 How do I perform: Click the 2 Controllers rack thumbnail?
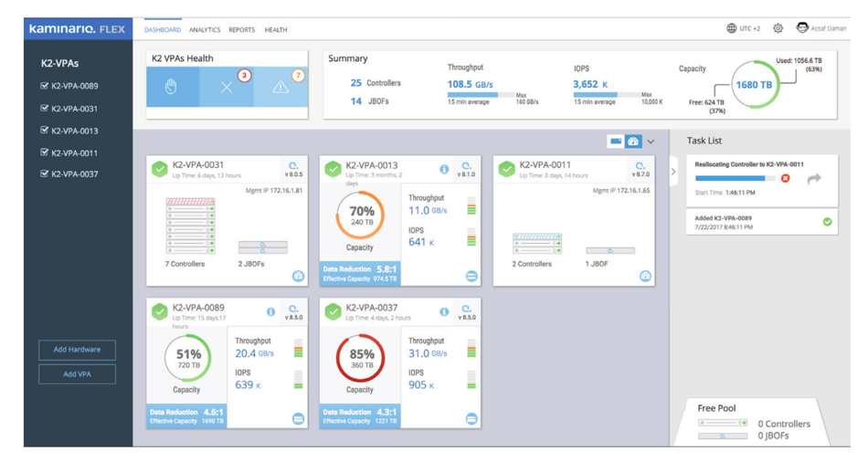tap(537, 244)
